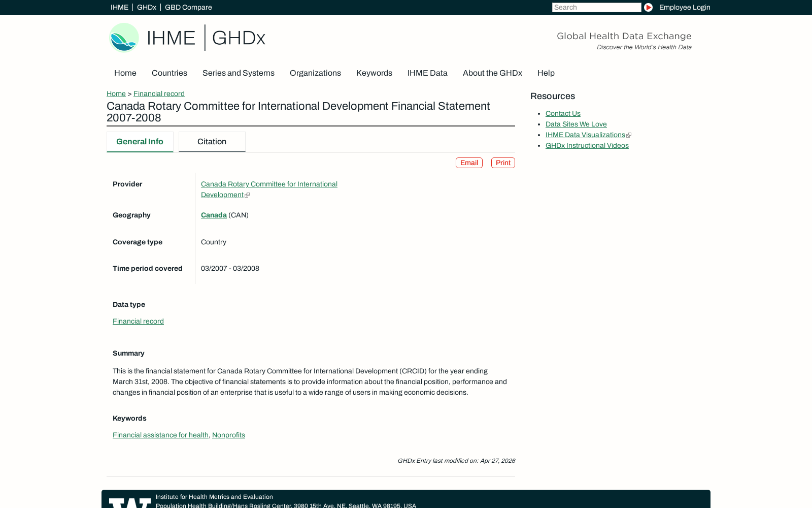812x508 pixels.
Task: Open the Keywords menu item
Action: click(x=374, y=73)
